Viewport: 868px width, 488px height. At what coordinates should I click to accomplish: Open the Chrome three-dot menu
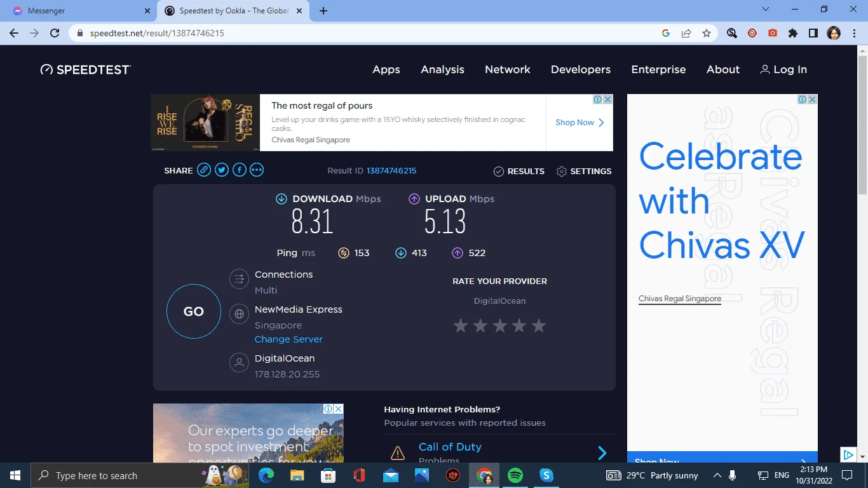pos(853,33)
